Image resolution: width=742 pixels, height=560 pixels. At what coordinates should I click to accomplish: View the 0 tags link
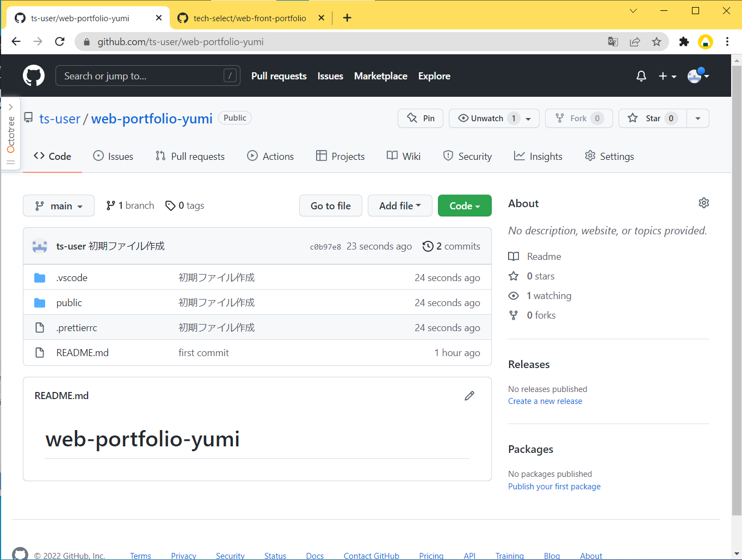click(x=185, y=206)
